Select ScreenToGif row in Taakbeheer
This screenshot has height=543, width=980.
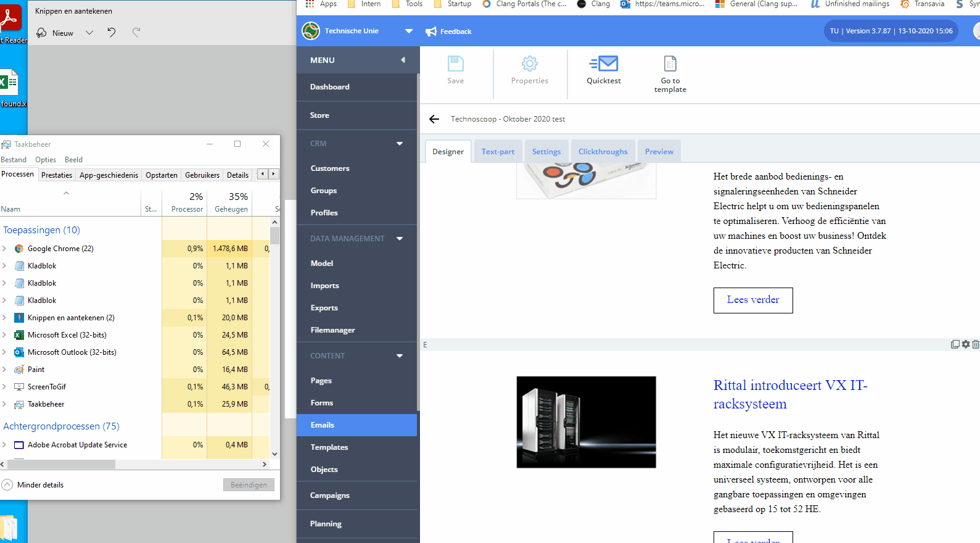(x=134, y=387)
